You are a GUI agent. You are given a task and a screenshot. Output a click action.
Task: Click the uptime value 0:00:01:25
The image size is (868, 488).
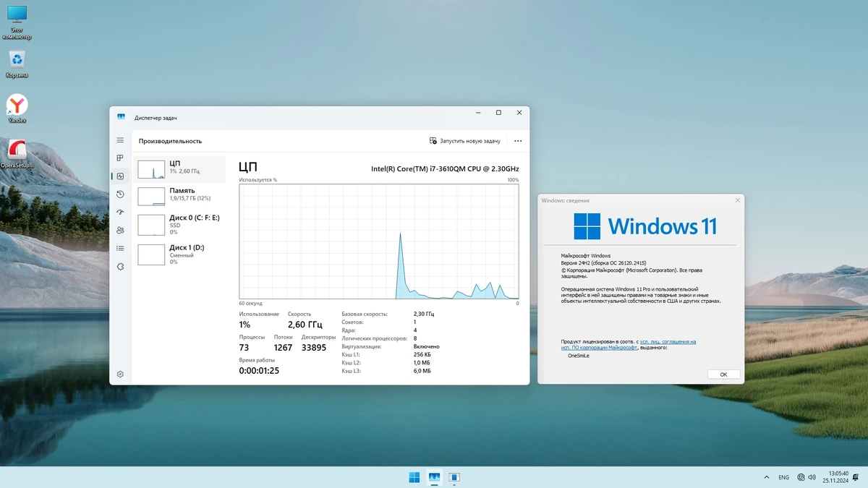pyautogui.click(x=259, y=371)
